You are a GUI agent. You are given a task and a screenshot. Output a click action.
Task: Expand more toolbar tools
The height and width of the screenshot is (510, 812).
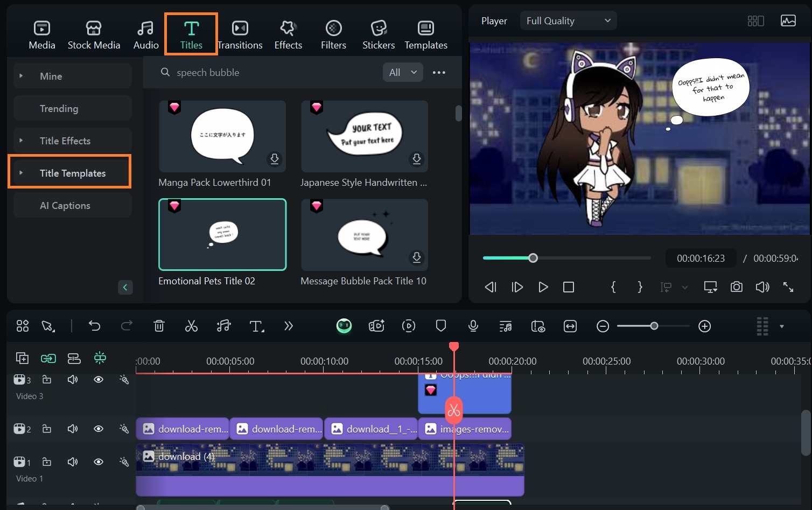289,326
